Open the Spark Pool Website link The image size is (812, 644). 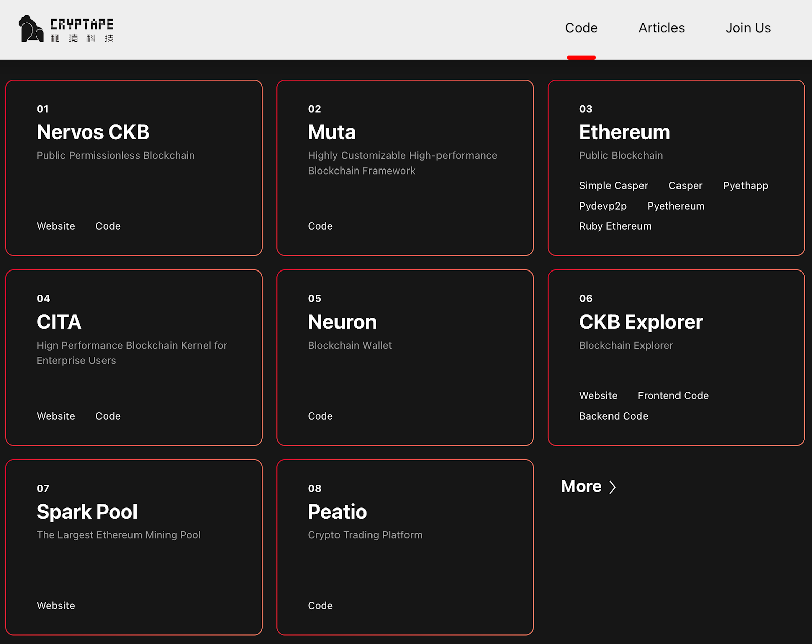56,606
